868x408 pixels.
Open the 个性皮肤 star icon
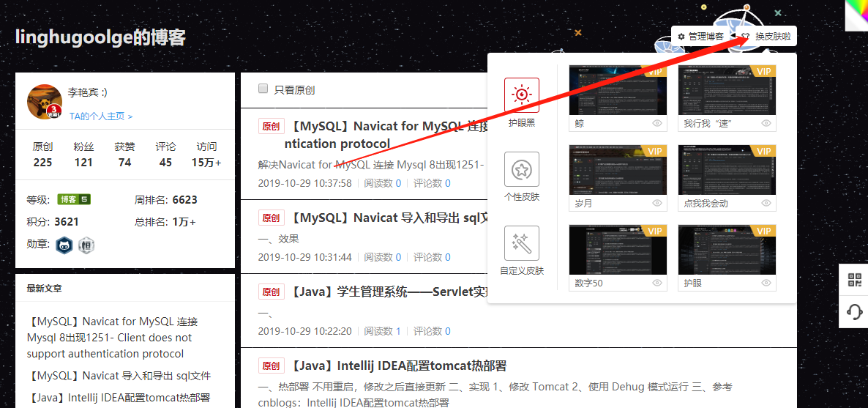pos(522,169)
